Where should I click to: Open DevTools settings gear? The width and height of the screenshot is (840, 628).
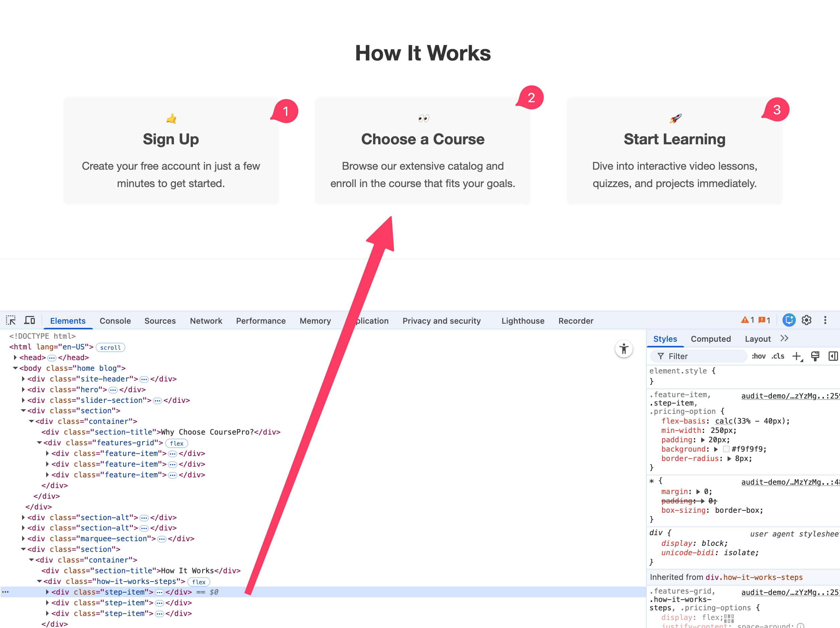806,320
